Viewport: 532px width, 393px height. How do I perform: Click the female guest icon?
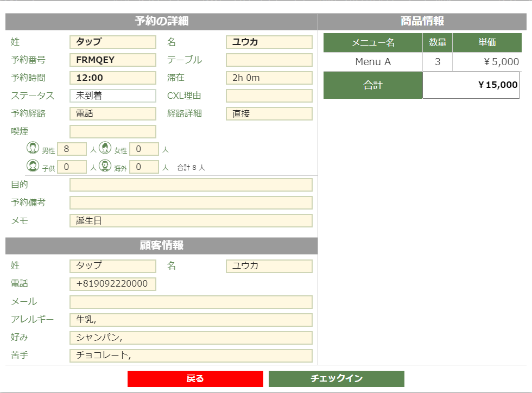tap(105, 148)
